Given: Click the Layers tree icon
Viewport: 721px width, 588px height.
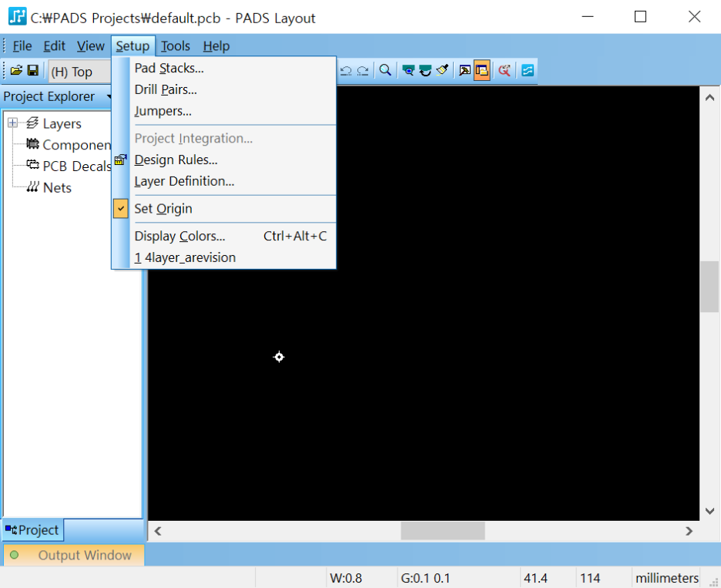Looking at the screenshot, I should click(32, 123).
